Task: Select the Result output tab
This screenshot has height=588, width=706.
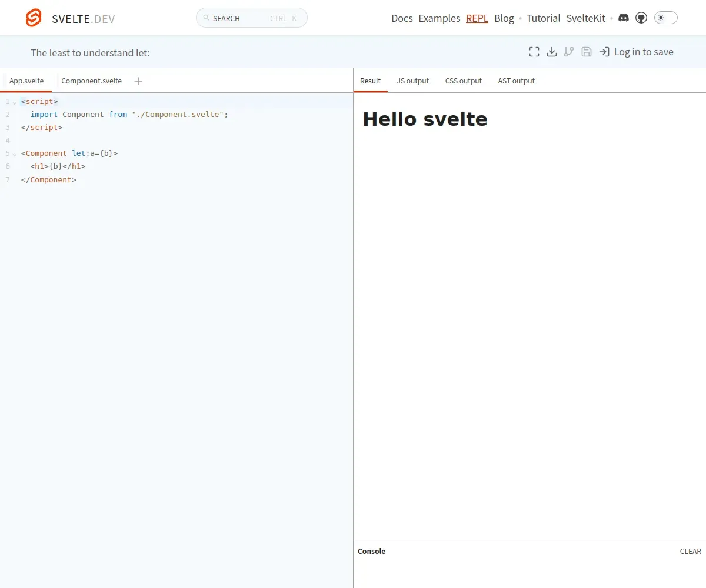Action: point(371,81)
